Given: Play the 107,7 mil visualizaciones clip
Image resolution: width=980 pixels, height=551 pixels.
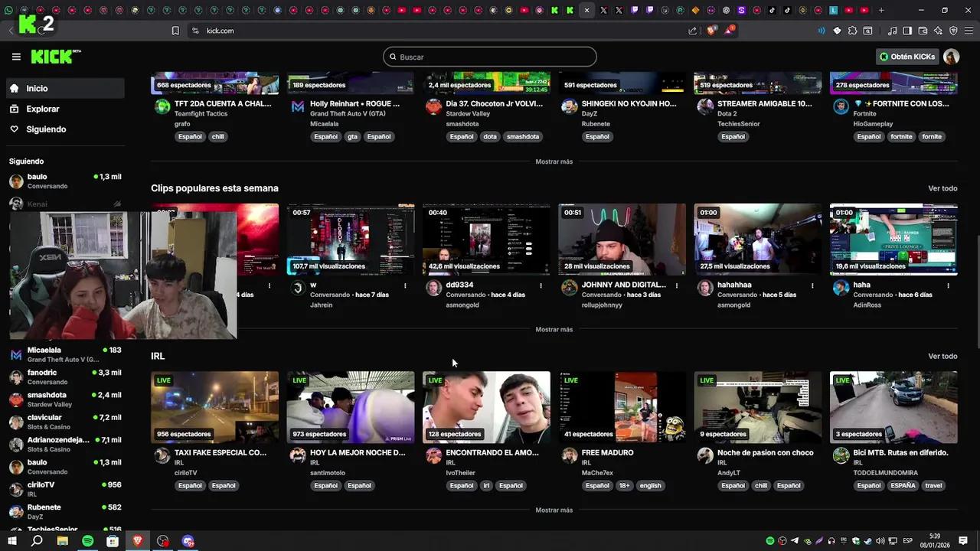Looking at the screenshot, I should [x=351, y=240].
